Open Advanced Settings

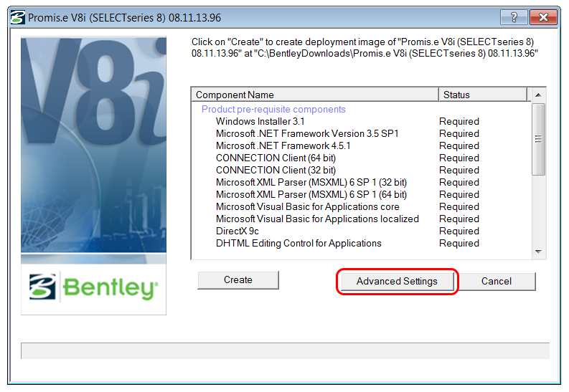coord(397,282)
